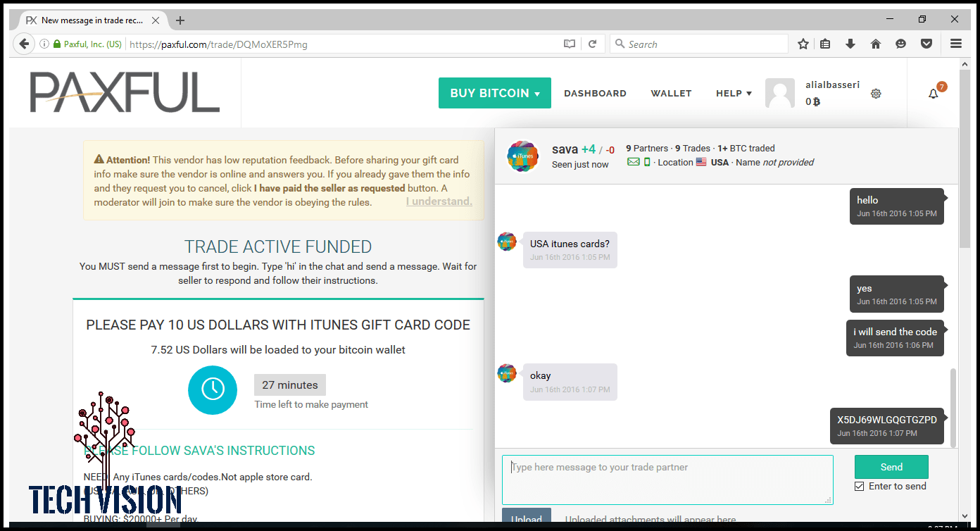Click the browser Search field
Screen dimensions: 980x531
pyautogui.click(x=699, y=44)
